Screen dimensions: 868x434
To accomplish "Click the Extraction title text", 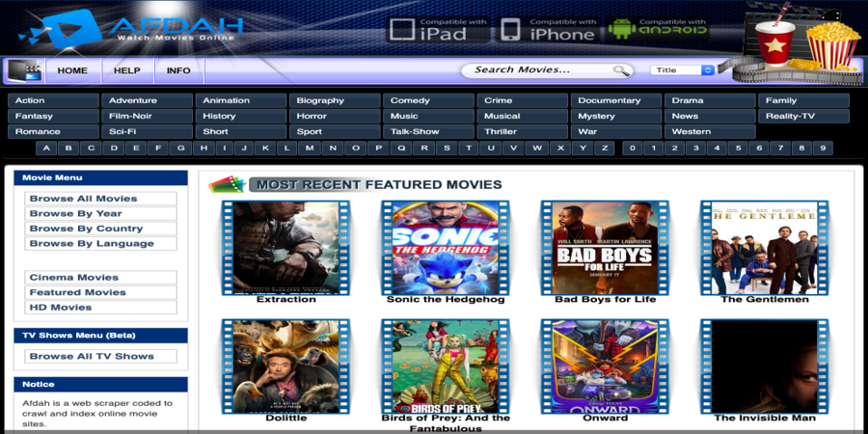I will (x=285, y=300).
